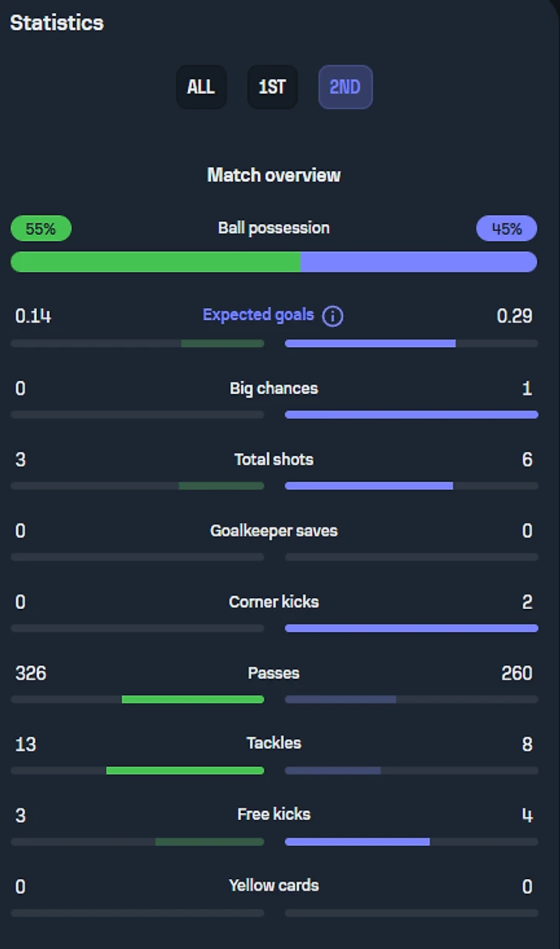Click the purple segment of possession bar

[418, 262]
